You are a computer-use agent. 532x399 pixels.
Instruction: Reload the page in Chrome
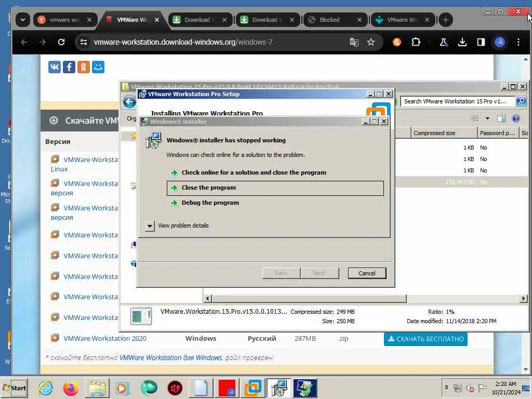tap(61, 42)
